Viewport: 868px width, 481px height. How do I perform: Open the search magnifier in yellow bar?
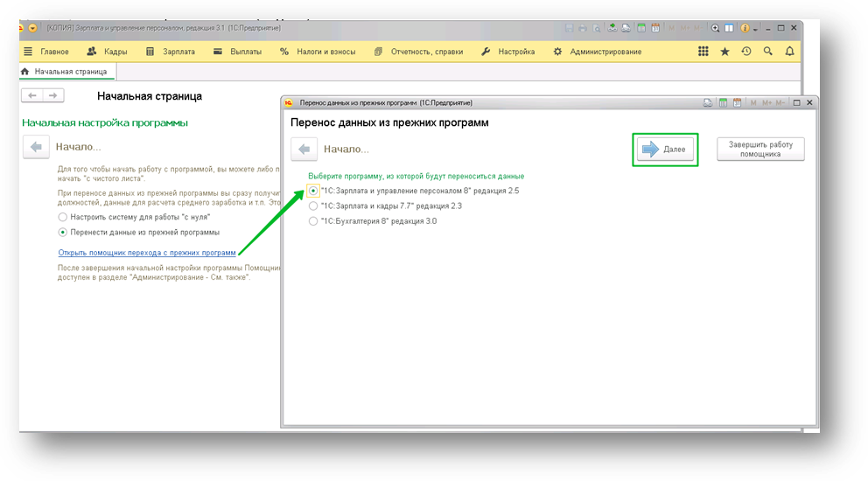click(767, 52)
